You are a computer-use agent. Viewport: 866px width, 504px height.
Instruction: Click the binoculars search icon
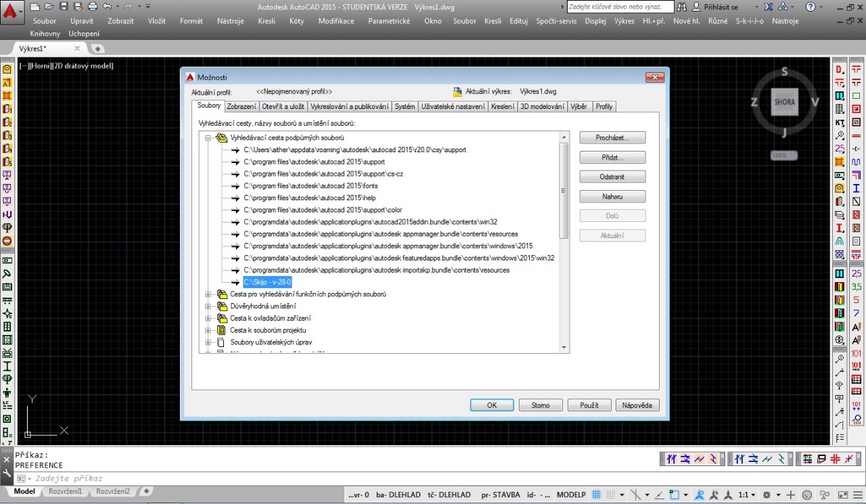click(682, 7)
